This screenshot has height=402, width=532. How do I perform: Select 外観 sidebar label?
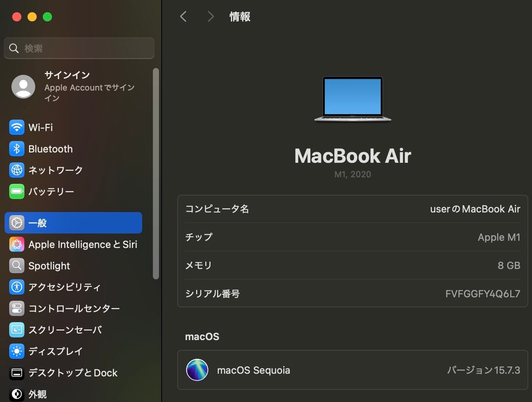[37, 394]
